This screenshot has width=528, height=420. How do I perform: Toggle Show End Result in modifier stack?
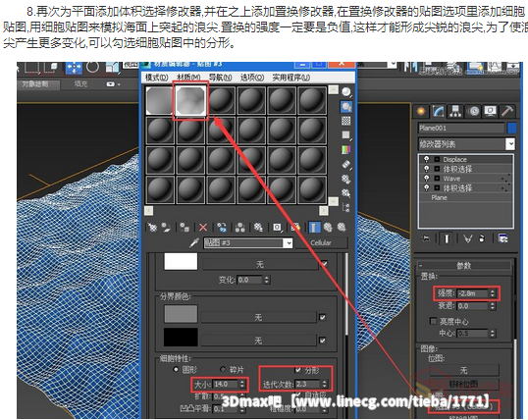pos(447,238)
